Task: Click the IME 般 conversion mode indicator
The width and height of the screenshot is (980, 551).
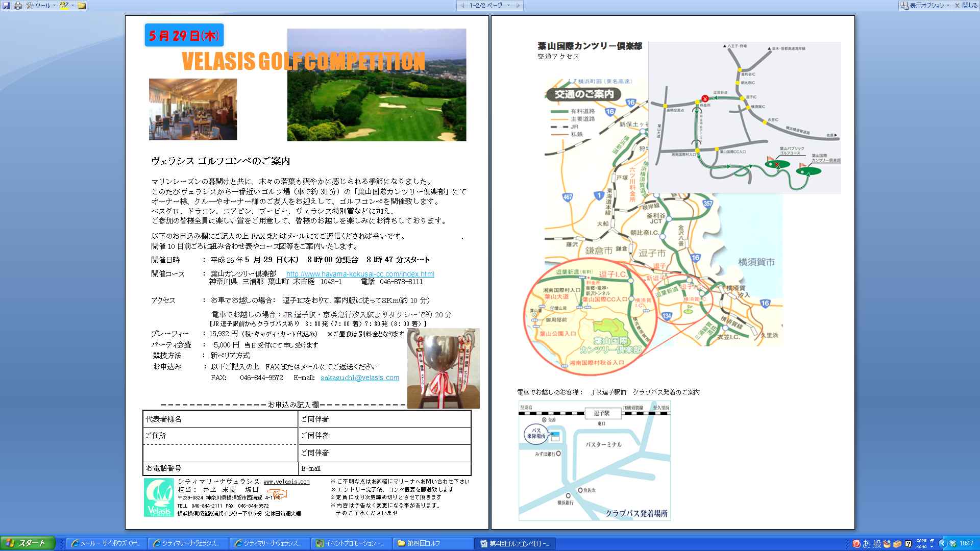Action: 877,544
